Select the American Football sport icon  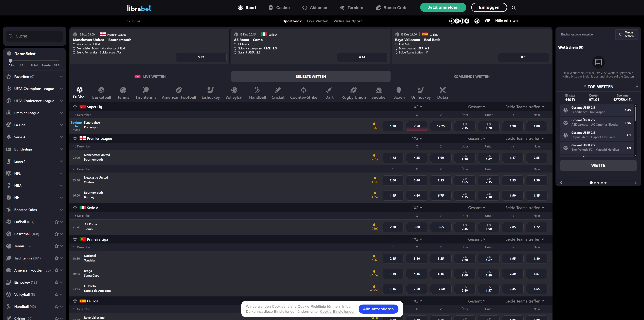point(179,90)
